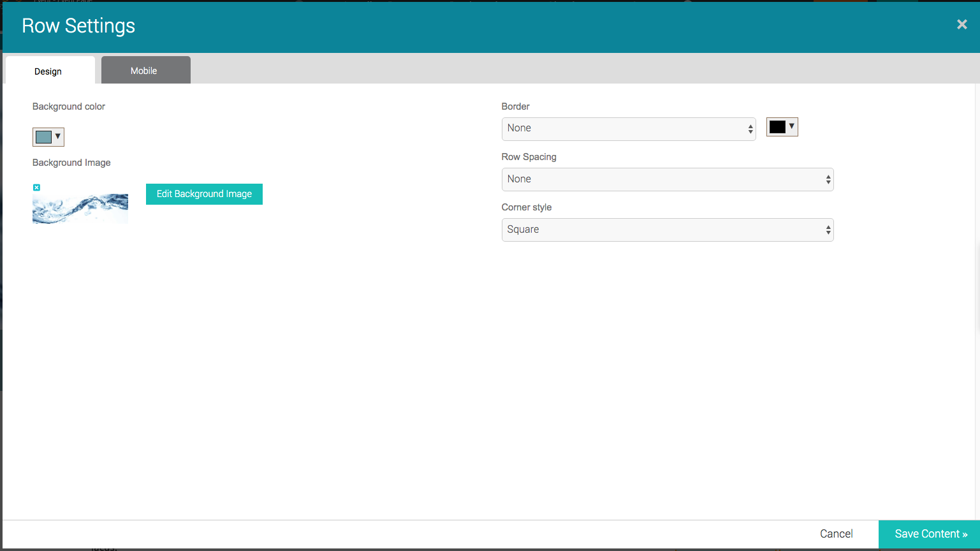Click the Row Settings title
Screen dimensions: 980x551
(x=78, y=26)
